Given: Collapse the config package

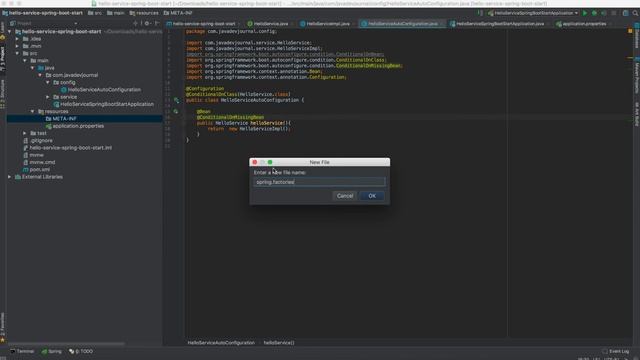Looking at the screenshot, I should 48,82.
